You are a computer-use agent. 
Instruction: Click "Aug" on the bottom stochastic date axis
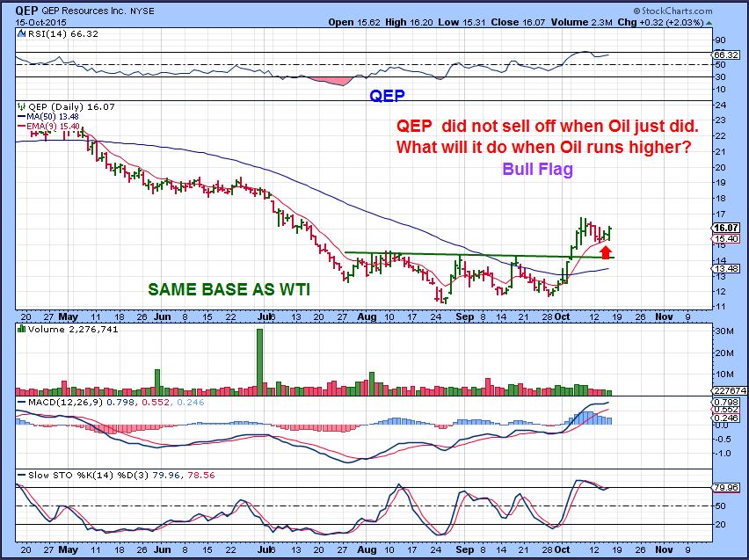(367, 549)
